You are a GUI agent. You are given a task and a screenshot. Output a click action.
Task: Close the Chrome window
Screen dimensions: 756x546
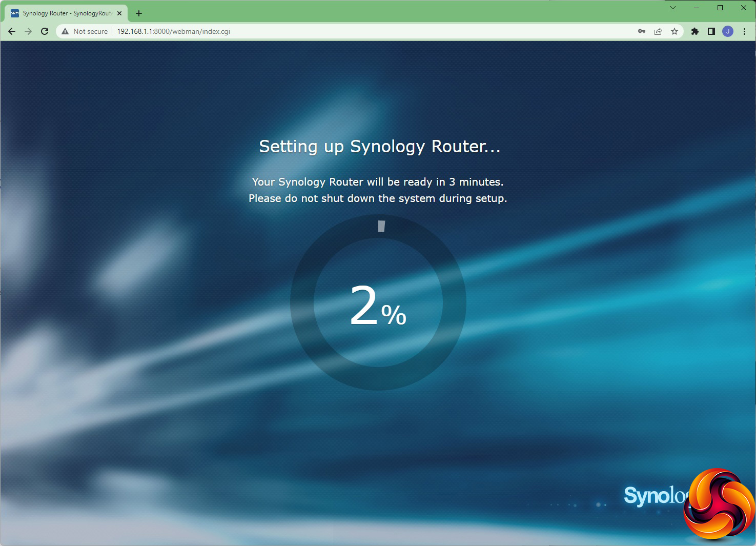click(744, 8)
